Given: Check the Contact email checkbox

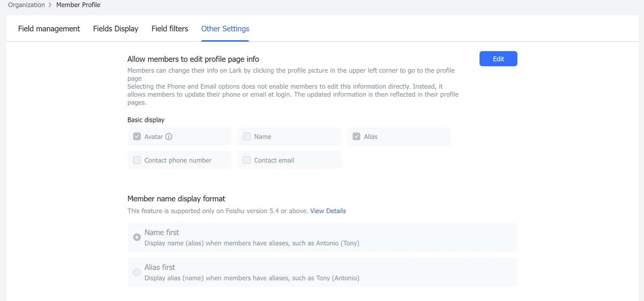Looking at the screenshot, I should tap(247, 160).
